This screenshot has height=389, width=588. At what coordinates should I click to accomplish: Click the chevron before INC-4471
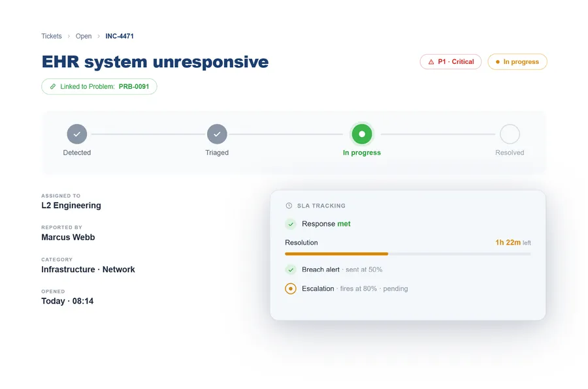coord(99,37)
